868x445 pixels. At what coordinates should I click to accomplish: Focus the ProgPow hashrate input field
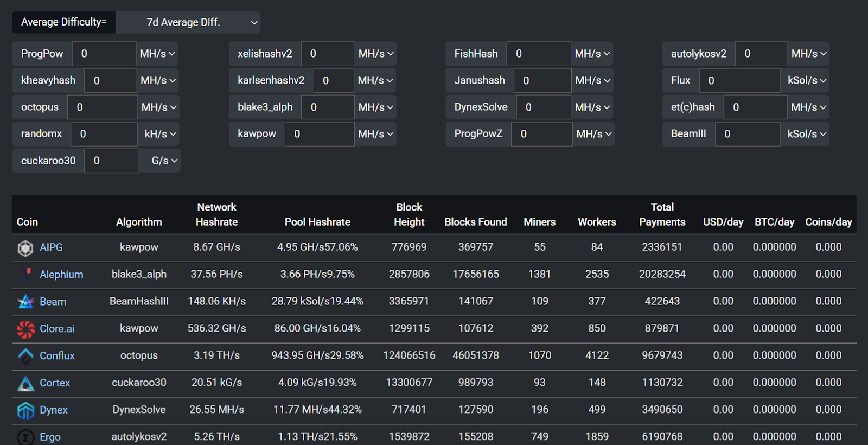104,54
